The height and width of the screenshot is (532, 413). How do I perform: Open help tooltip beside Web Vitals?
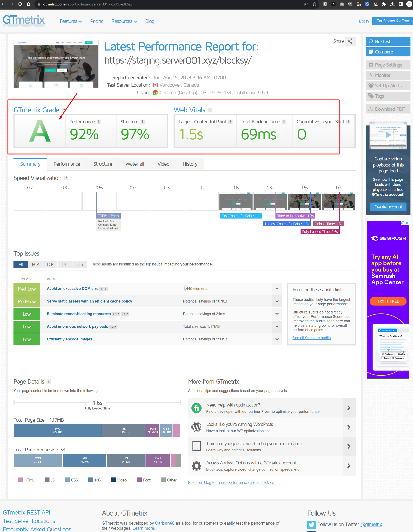tap(210, 110)
